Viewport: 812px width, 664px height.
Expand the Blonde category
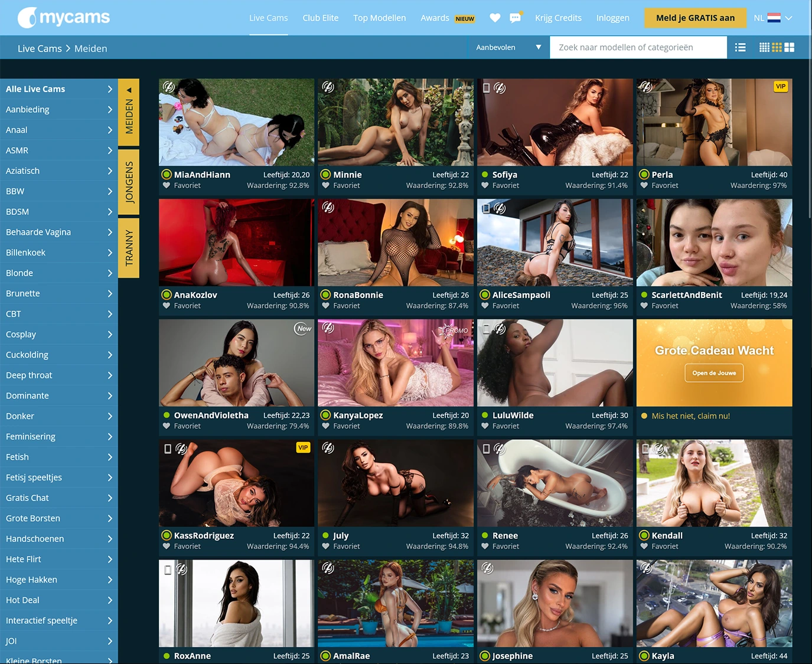pyautogui.click(x=59, y=273)
